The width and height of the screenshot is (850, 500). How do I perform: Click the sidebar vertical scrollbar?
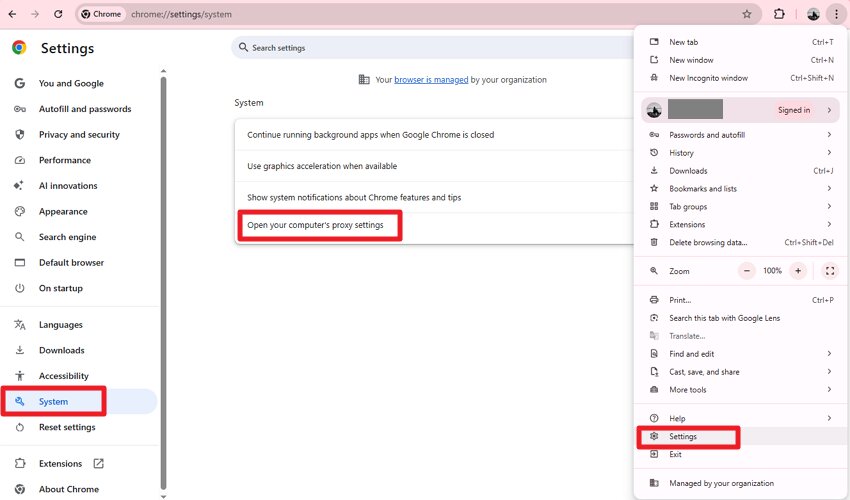pos(163,282)
